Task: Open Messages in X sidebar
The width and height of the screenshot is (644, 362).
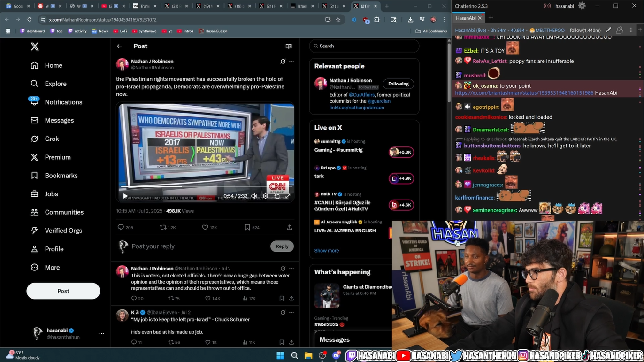Action: coord(52,120)
